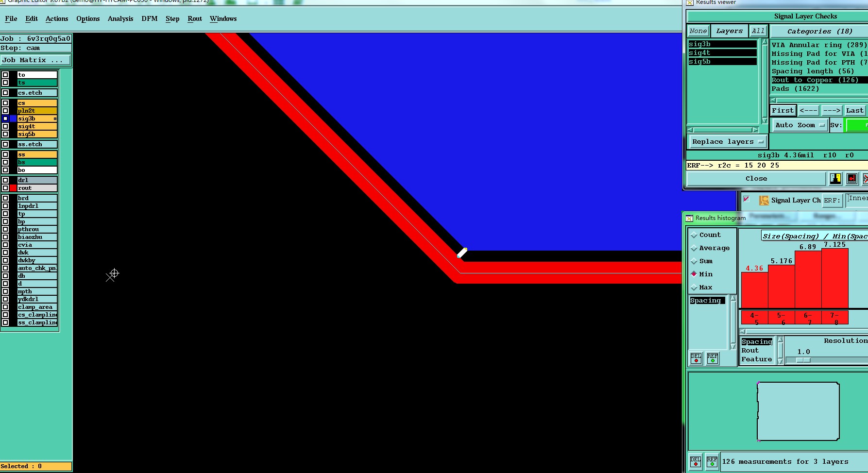The image size is (868, 473).
Task: Click the First result button
Action: pyautogui.click(x=783, y=110)
